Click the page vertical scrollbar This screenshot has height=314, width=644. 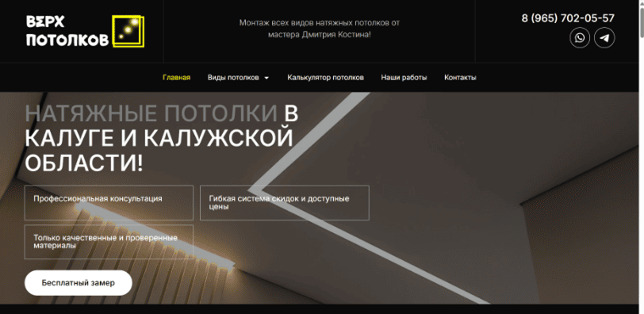click(641, 157)
